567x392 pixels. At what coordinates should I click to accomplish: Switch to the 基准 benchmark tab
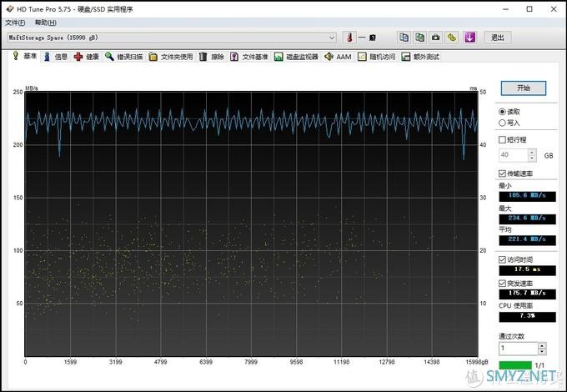[25, 56]
